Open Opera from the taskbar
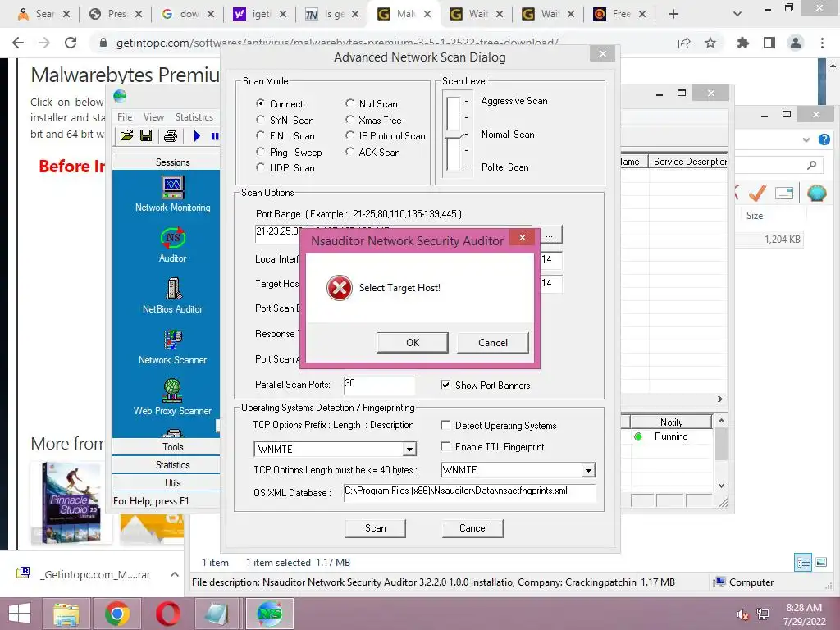 coord(168,614)
